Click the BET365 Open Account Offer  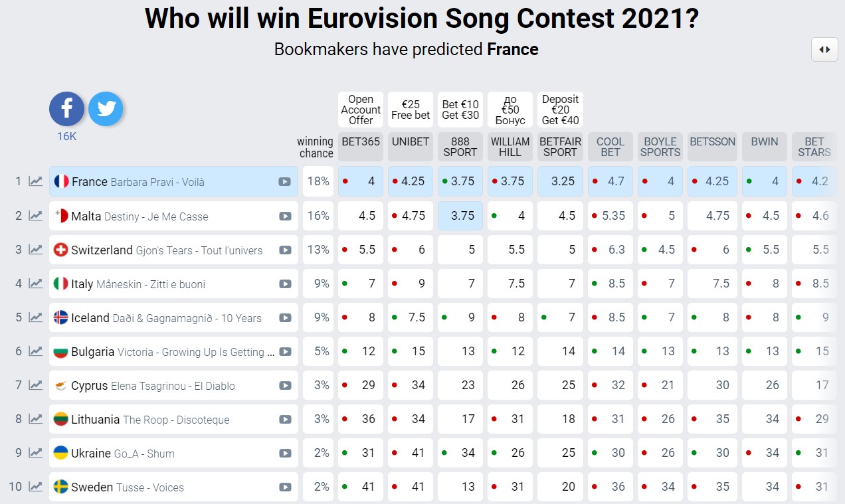tap(361, 110)
